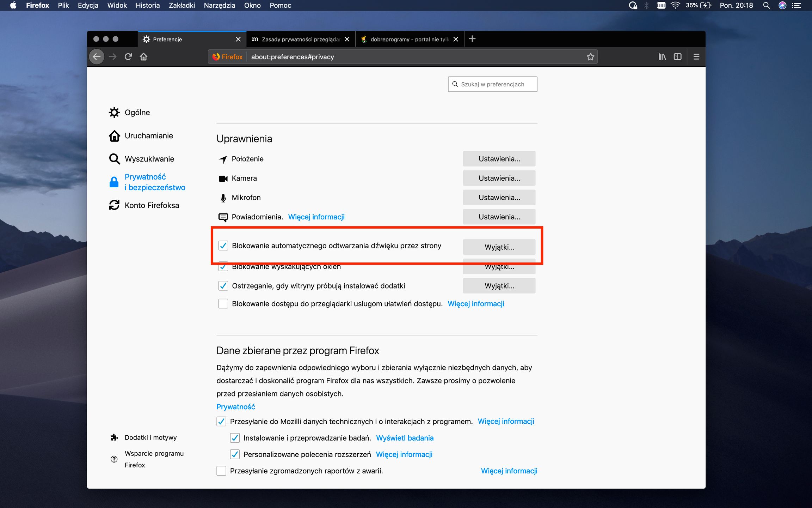Enable blocking accessibility services access
This screenshot has width=812, height=508.
point(223,303)
